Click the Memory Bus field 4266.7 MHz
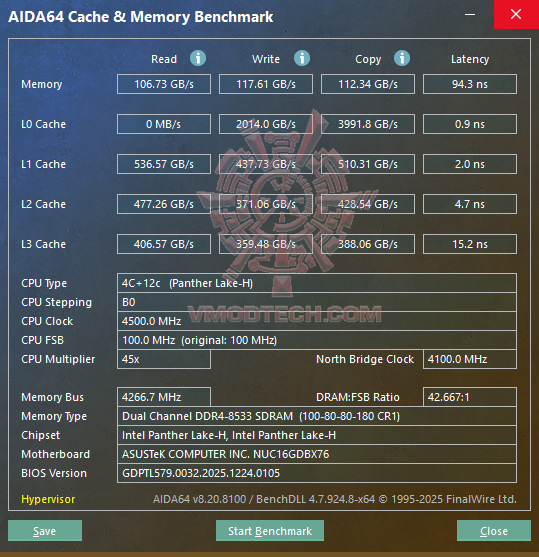The width and height of the screenshot is (539, 557). [x=164, y=397]
